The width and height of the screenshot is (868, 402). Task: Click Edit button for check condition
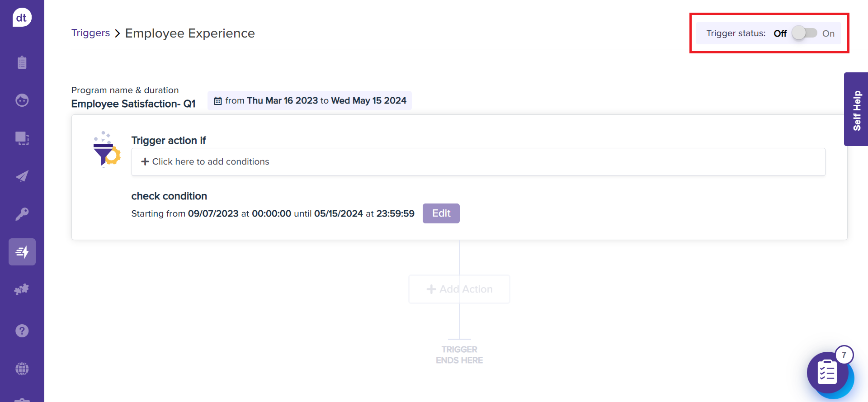[x=441, y=213]
